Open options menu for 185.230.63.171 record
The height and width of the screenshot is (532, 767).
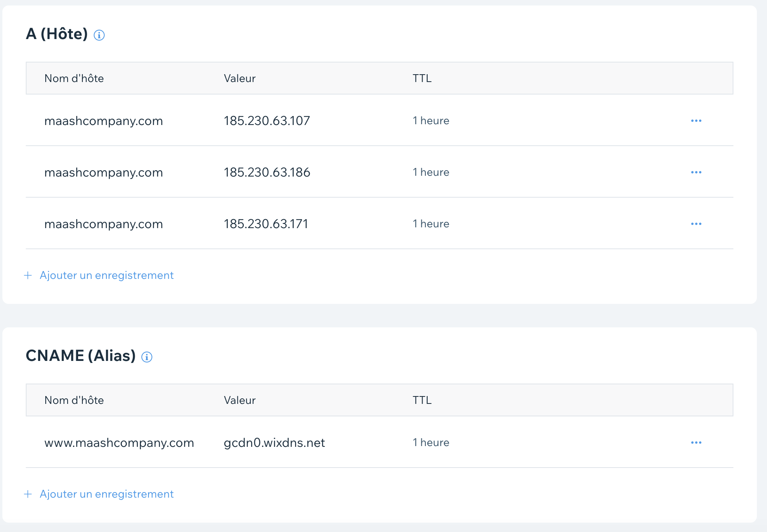click(696, 224)
